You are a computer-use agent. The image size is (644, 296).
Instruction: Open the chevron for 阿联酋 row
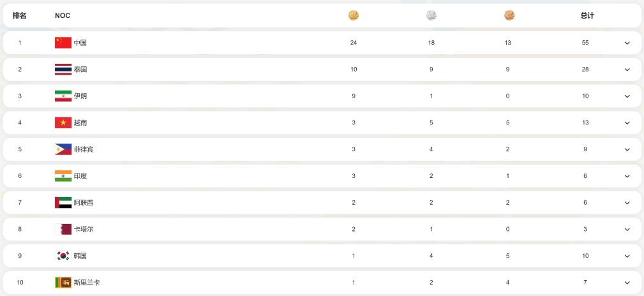tap(627, 203)
